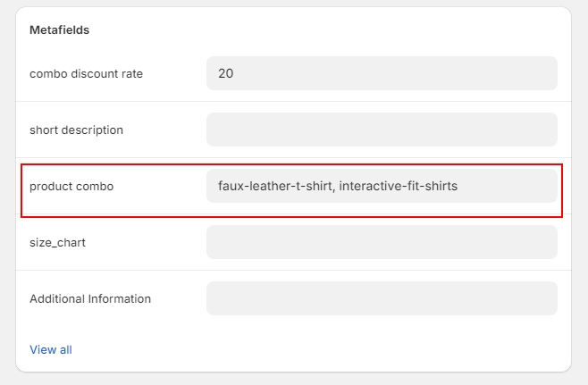The height and width of the screenshot is (385, 588).
Task: Click the "size_chart" field label
Action: [x=57, y=242]
